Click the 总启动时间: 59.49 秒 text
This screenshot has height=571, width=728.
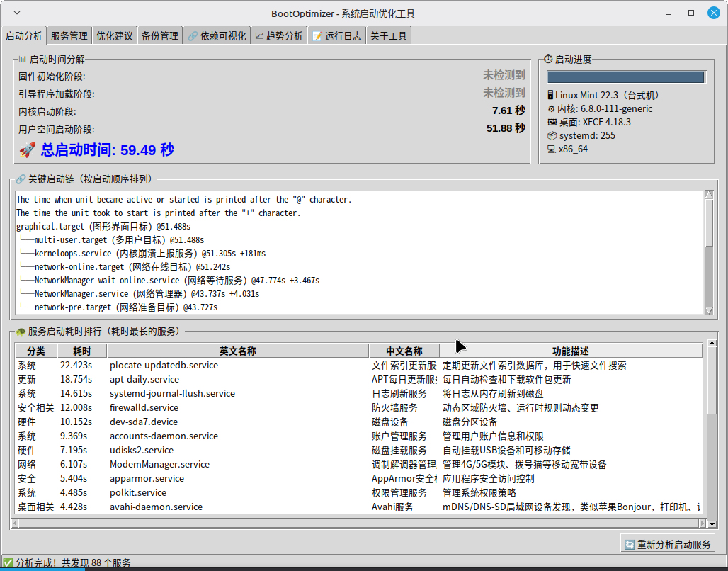tap(107, 149)
